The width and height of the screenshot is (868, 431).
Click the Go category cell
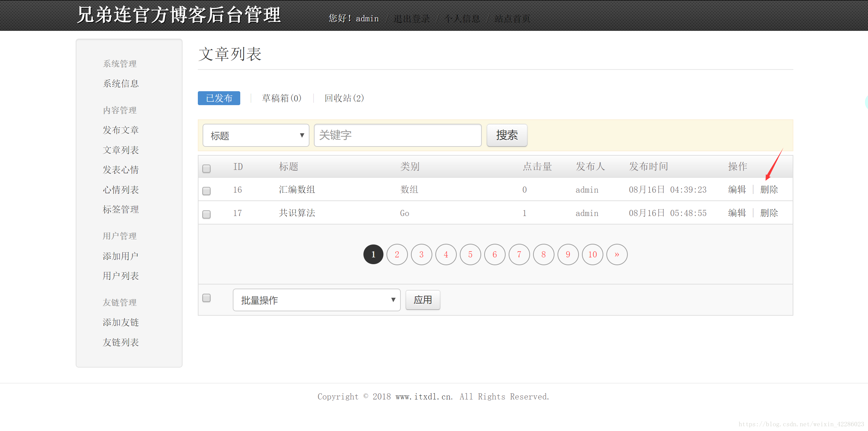(404, 213)
